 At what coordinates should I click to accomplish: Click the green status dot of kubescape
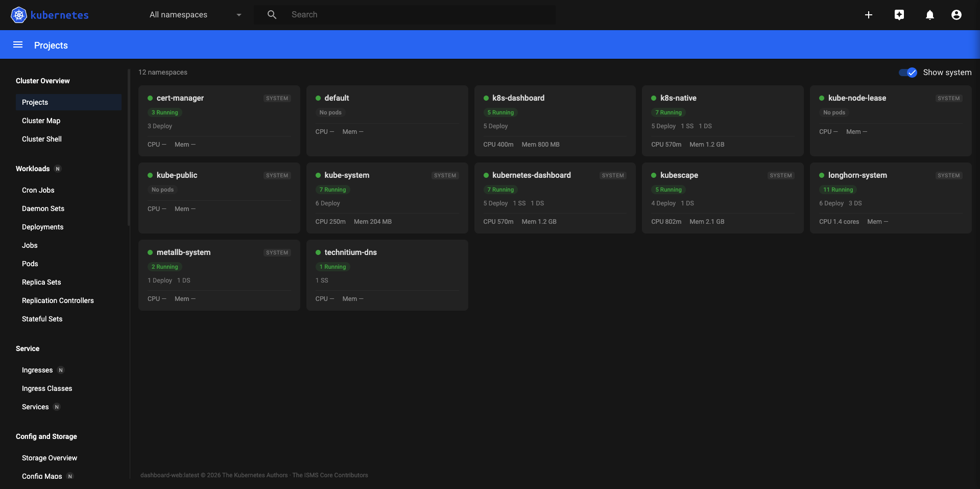pyautogui.click(x=654, y=175)
